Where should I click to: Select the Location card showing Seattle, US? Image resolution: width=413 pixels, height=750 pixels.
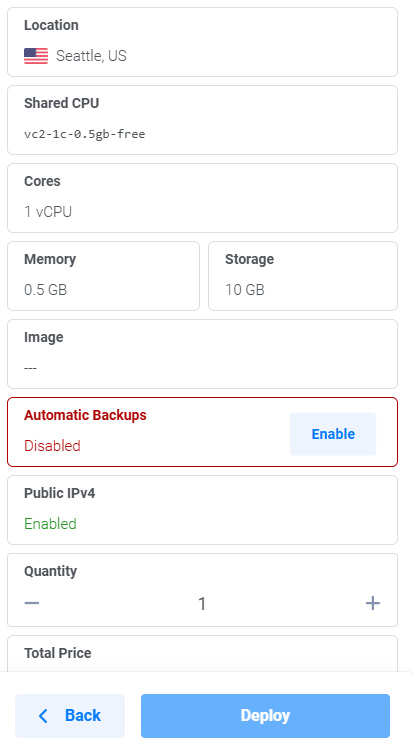pyautogui.click(x=202, y=42)
